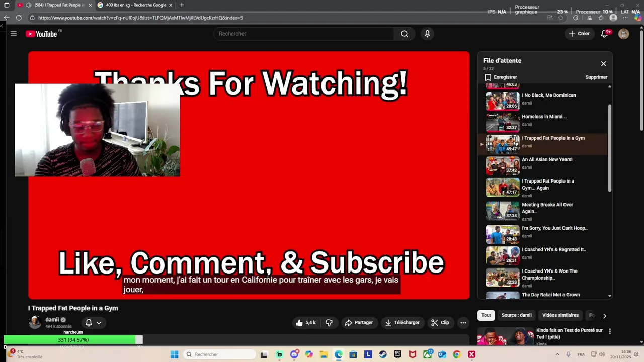This screenshot has width=644, height=362.
Task: Click the queue panel scrollbar thumb
Action: [x=610, y=147]
